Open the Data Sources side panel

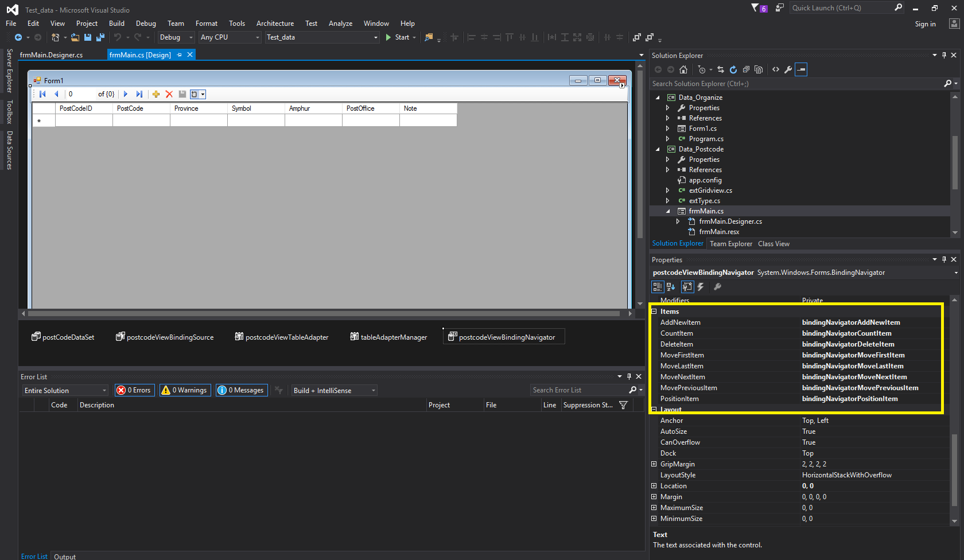(9, 150)
